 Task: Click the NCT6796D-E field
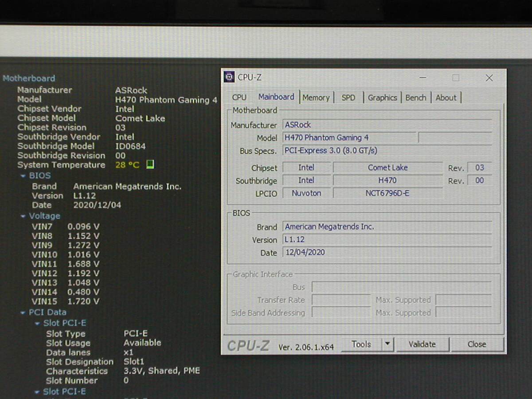[x=388, y=193]
